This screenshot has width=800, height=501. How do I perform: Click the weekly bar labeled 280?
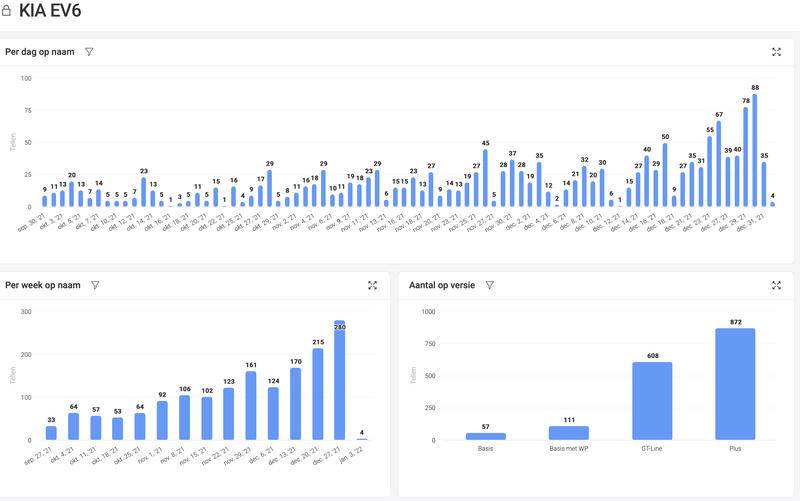click(340, 380)
